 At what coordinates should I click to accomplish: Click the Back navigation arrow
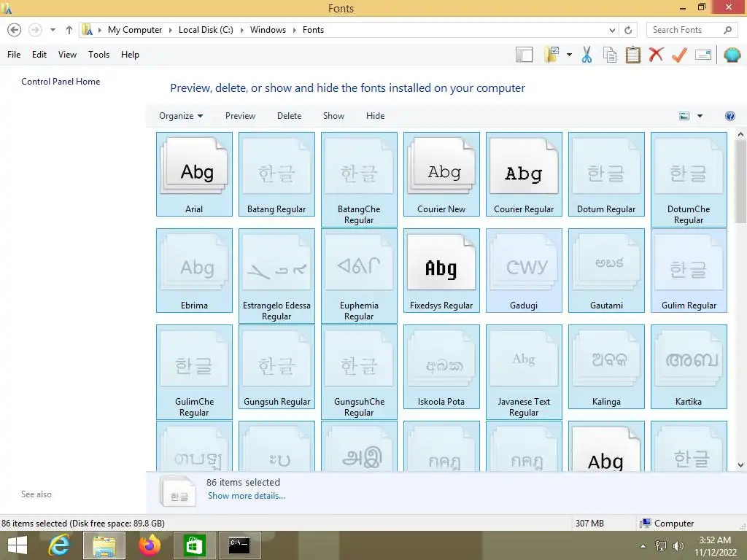point(15,30)
